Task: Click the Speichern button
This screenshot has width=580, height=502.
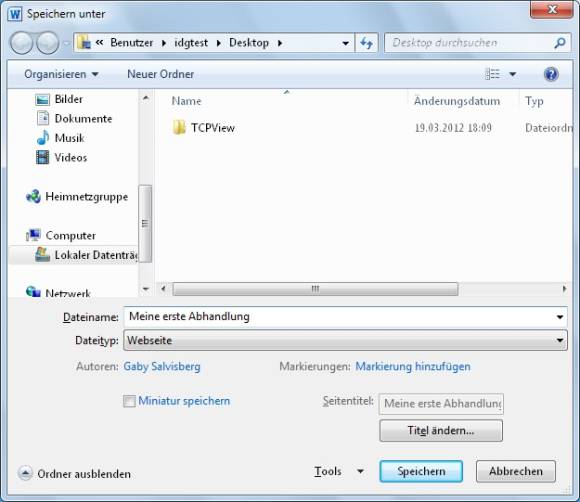Action: tap(421, 471)
